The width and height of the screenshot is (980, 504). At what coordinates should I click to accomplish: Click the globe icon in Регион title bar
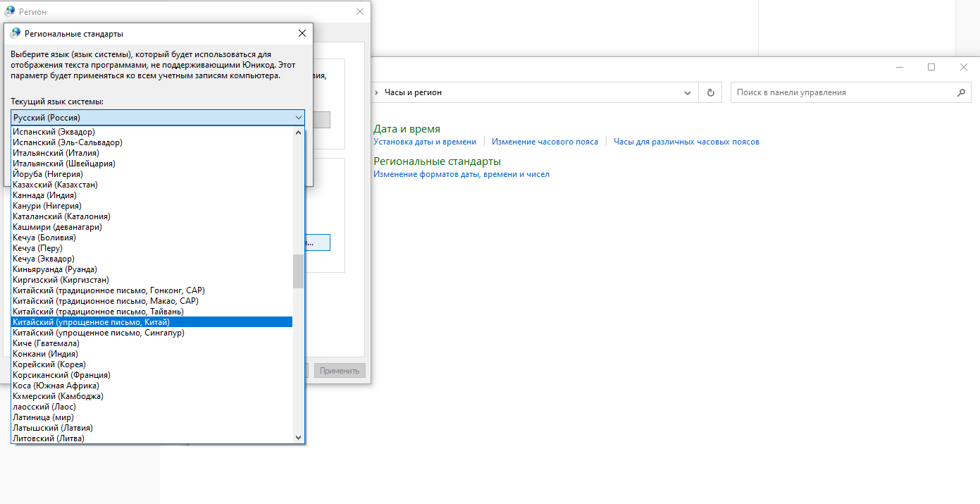point(10,11)
